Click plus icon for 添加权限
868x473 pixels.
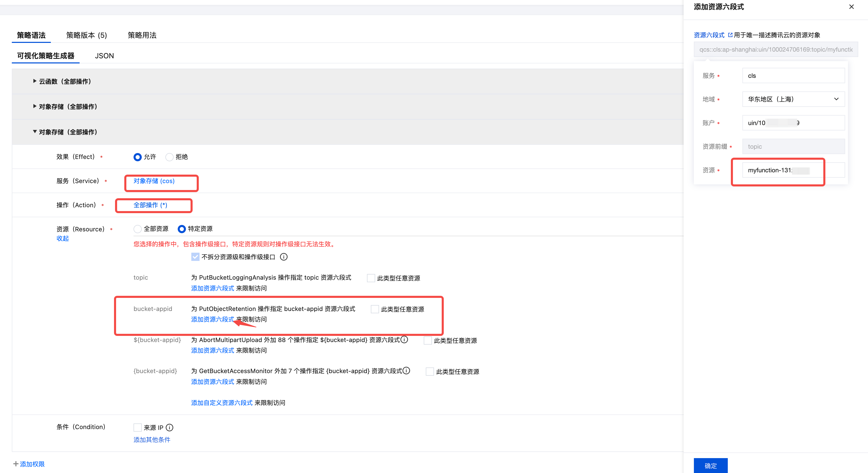coord(16,464)
